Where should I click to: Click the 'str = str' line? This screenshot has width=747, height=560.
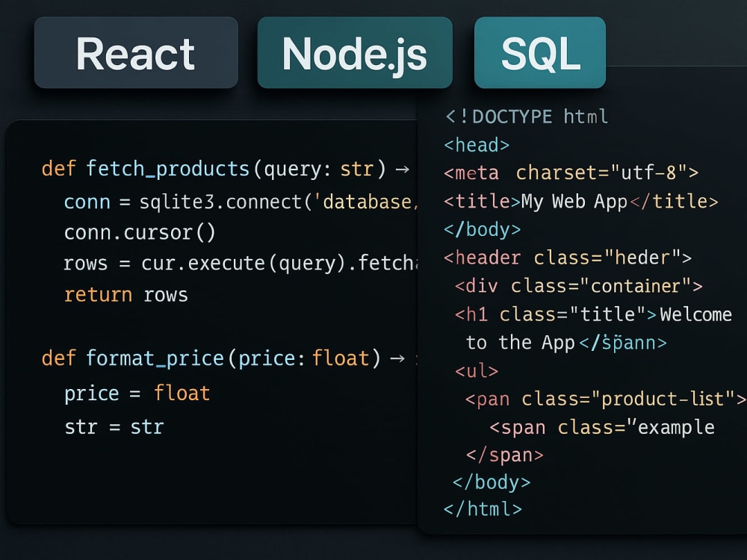click(114, 426)
